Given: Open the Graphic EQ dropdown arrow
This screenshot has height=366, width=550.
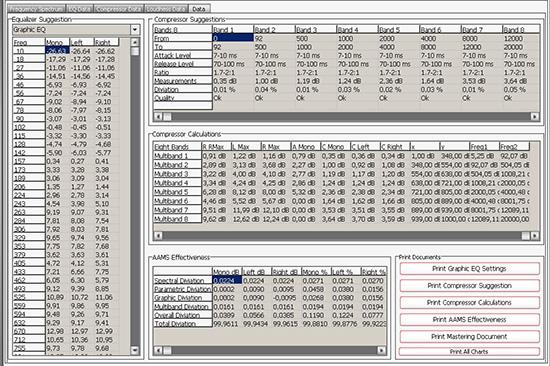Looking at the screenshot, I should pos(135,30).
